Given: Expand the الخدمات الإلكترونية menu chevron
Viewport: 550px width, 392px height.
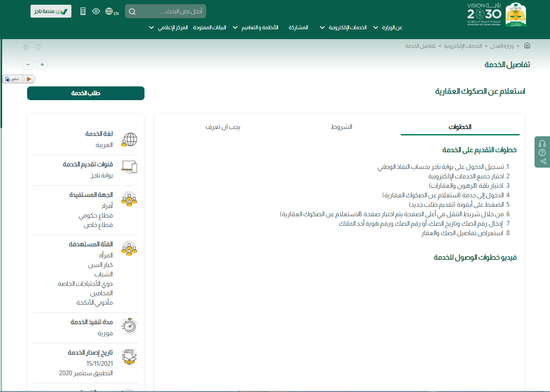Looking at the screenshot, I should coord(322,28).
